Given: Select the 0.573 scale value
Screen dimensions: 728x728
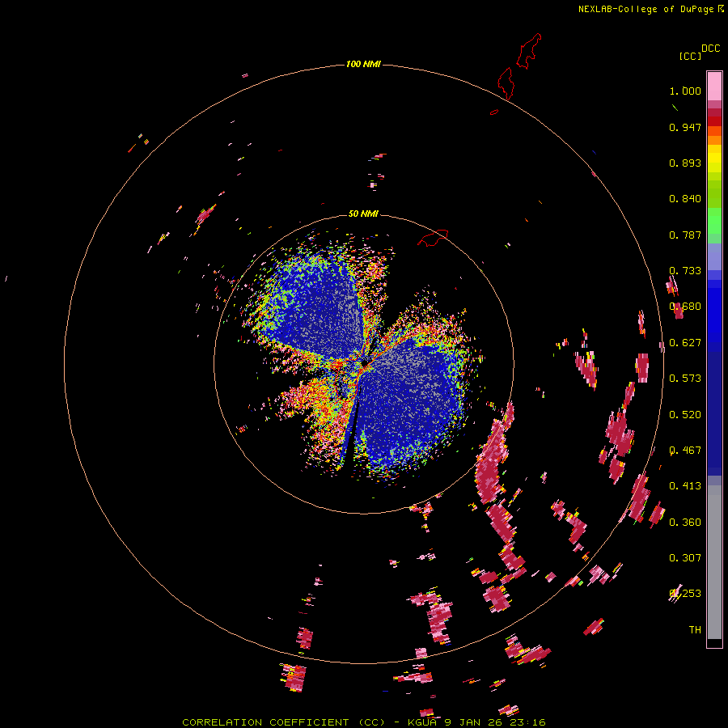Looking at the screenshot, I should point(685,379).
